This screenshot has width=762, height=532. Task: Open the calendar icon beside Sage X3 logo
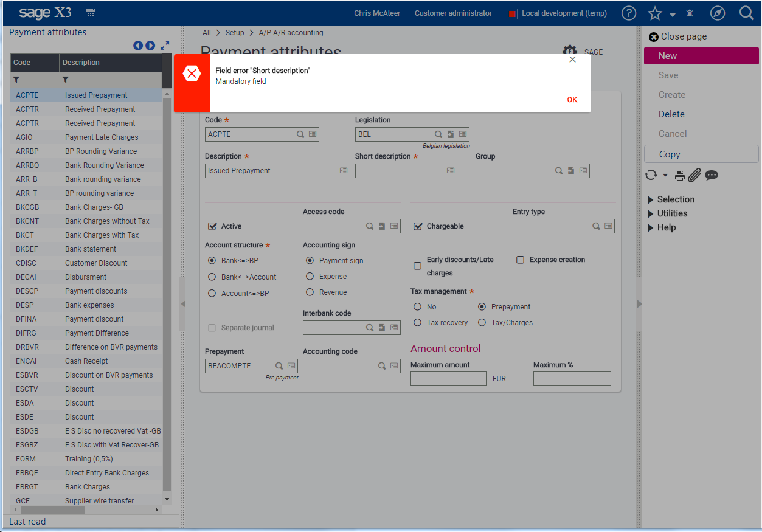pos(90,13)
